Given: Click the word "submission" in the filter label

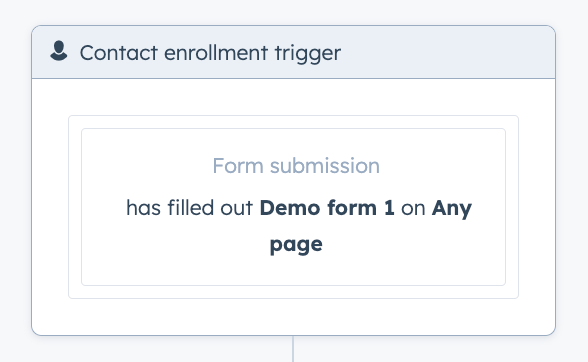Looking at the screenshot, I should (325, 166).
